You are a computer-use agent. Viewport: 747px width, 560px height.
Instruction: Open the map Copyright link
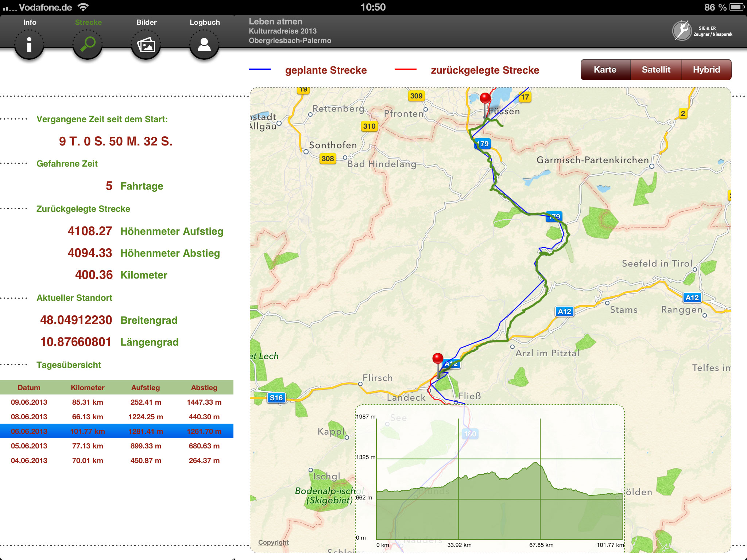pos(273,542)
